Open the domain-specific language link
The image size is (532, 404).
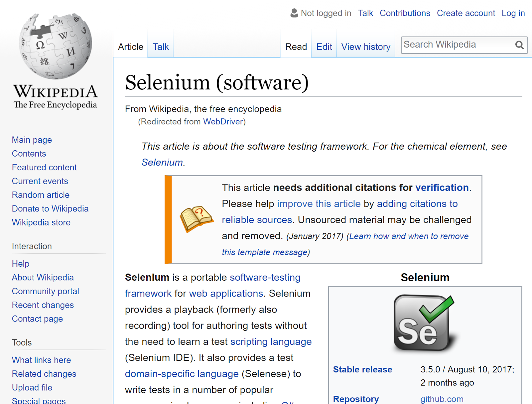(x=182, y=374)
